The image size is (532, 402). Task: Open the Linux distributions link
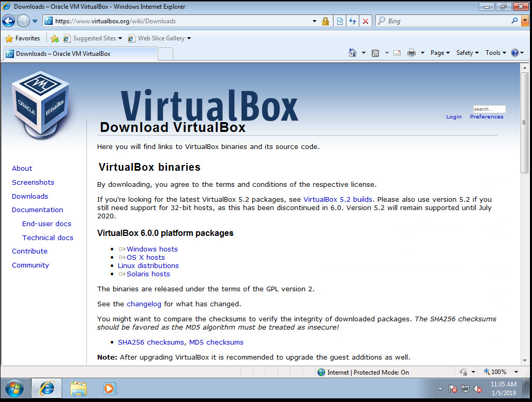point(148,265)
